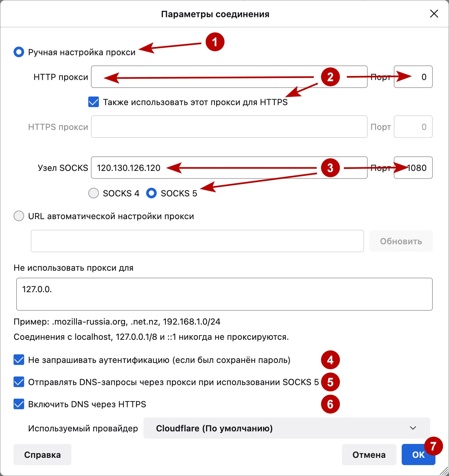The width and height of the screenshot is (449, 476).
Task: Disable Не запрашивать аутентификацию checkbox
Action: click(x=19, y=360)
